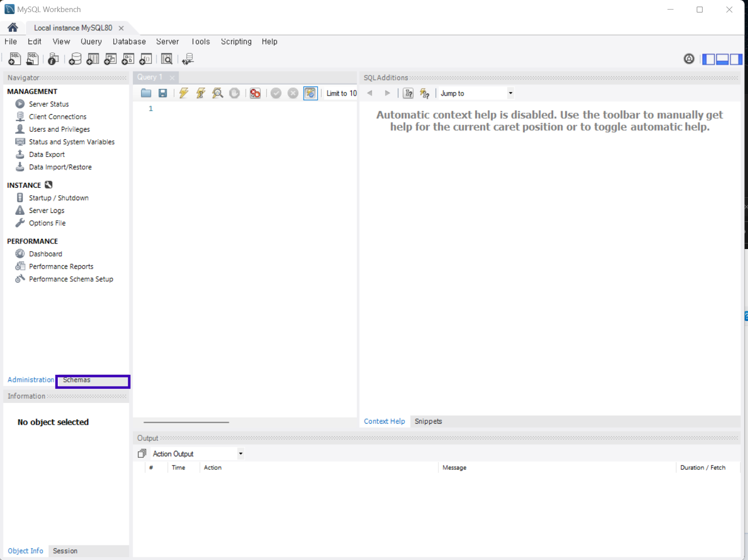This screenshot has width=748, height=560.
Task: Open Server Logs under Instance
Action: [x=46, y=210]
